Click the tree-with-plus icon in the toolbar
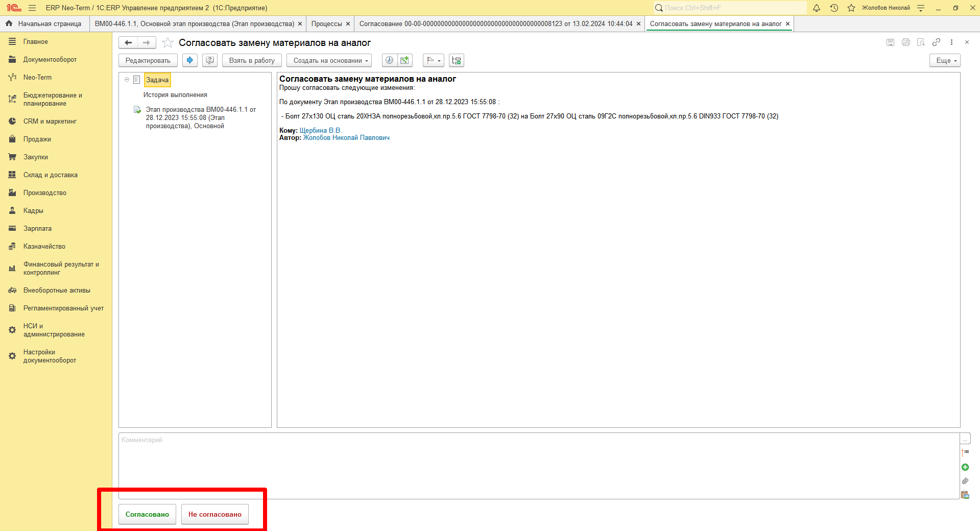The height and width of the screenshot is (531, 980). coord(457,60)
